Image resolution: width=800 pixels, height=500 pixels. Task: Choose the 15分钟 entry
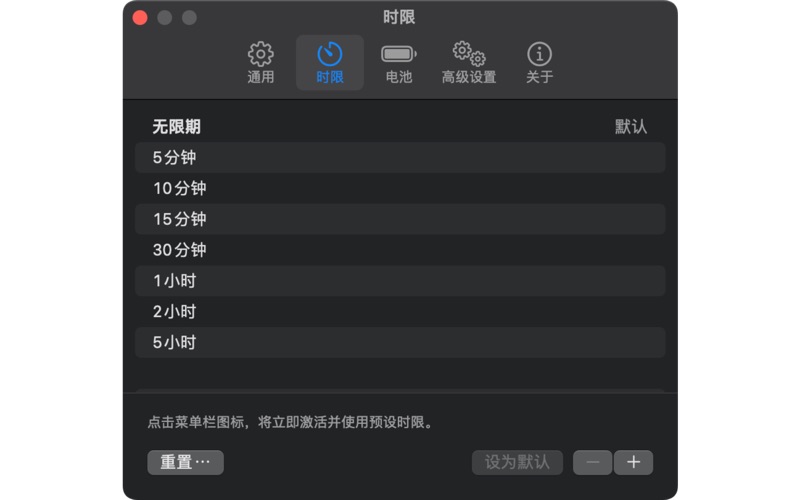click(400, 219)
